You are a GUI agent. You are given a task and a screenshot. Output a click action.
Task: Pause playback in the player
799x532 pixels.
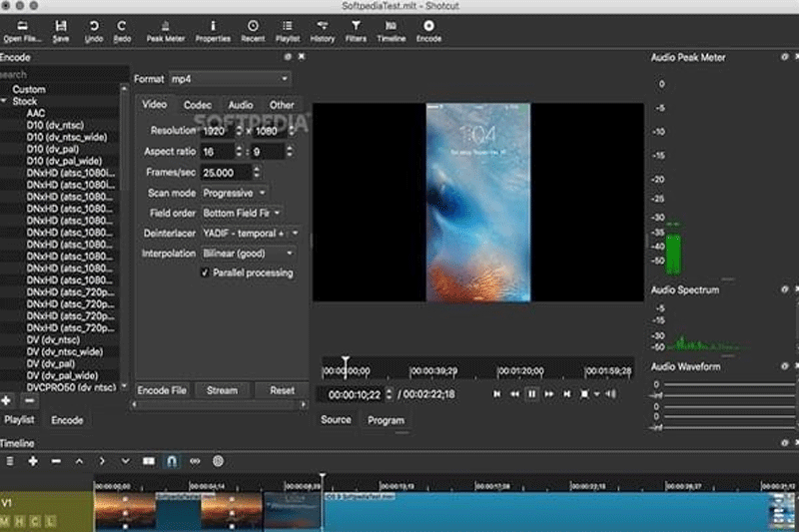[532, 394]
